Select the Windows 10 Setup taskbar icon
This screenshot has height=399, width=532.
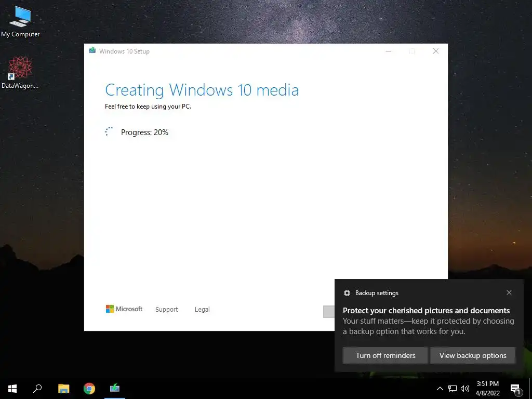click(x=115, y=389)
